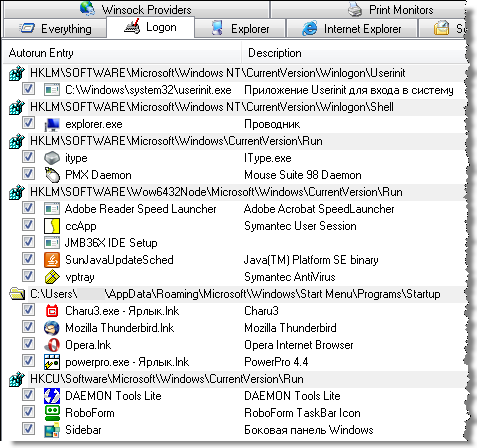Image resolution: width=477 pixels, height=448 pixels.
Task: Select the Logon tab
Action: [150, 27]
